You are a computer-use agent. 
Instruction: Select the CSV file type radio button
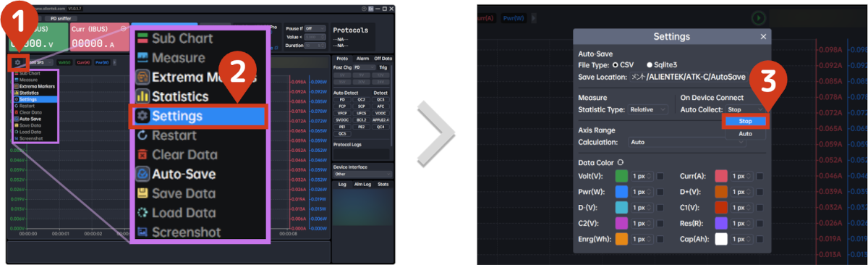tap(615, 64)
